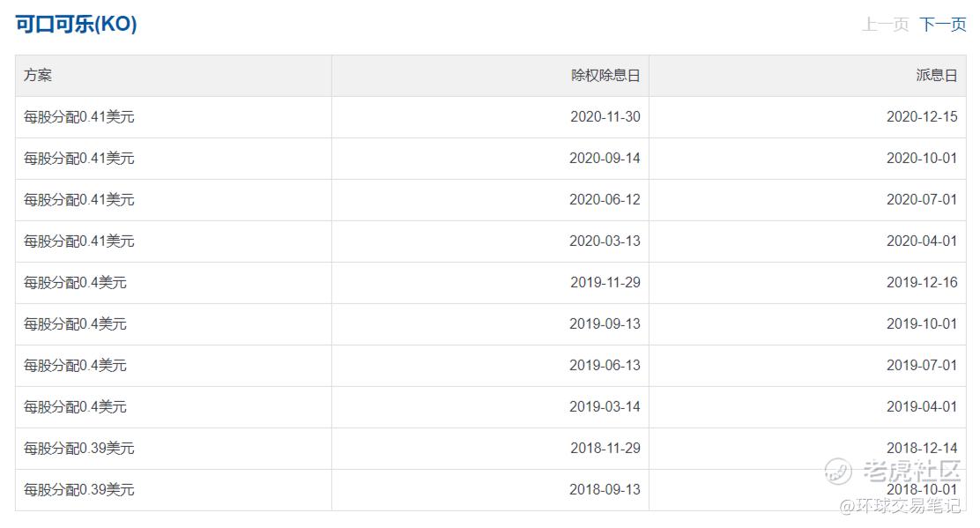
Task: Click the 可口可乐(KO) title heading
Action: [76, 24]
